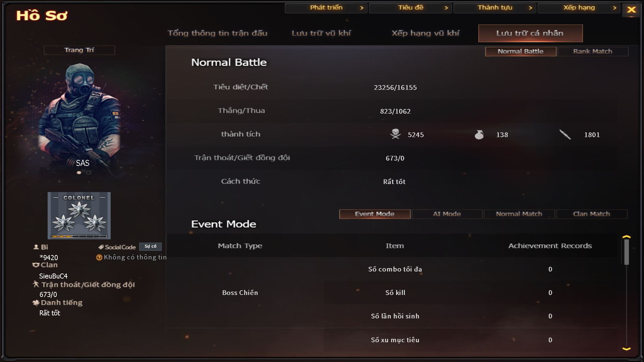
Task: Expand the Thành tựu menu
Action: click(495, 8)
